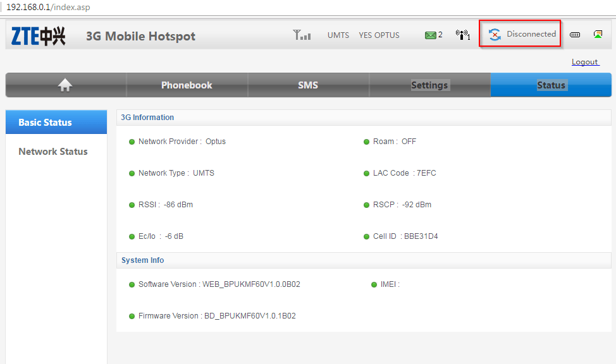This screenshot has width=616, height=364.
Task: Switch to the Settings tab
Action: click(429, 84)
